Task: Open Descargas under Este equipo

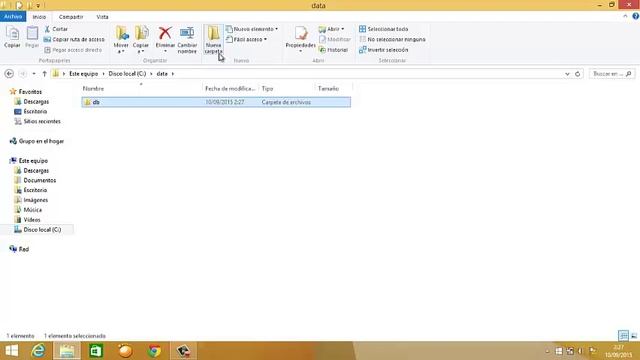Action: (x=32, y=171)
